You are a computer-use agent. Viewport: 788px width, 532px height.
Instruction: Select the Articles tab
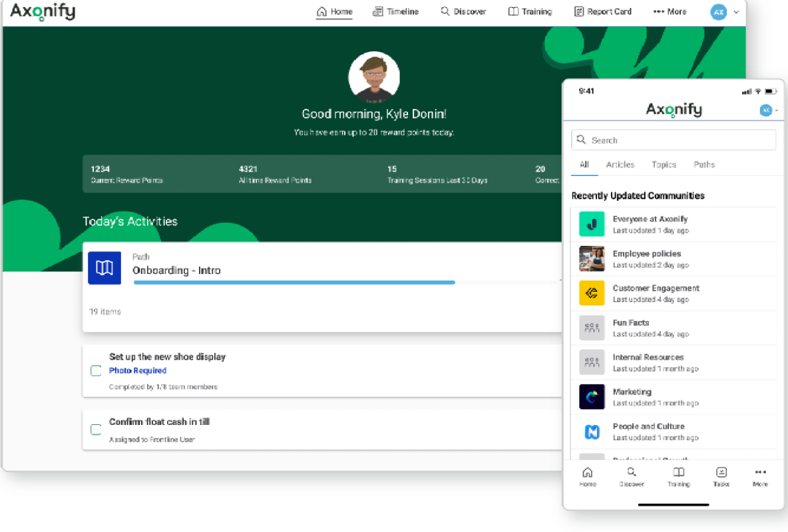pos(620,164)
